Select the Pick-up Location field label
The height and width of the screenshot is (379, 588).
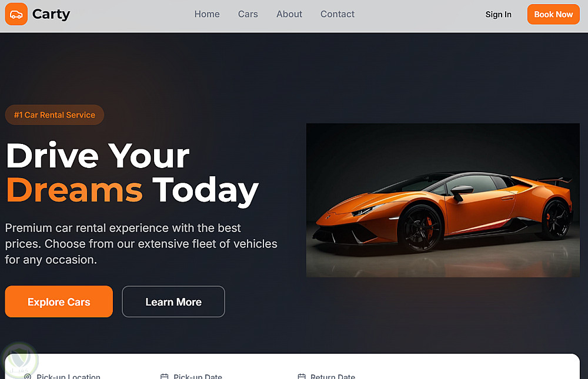(x=68, y=376)
